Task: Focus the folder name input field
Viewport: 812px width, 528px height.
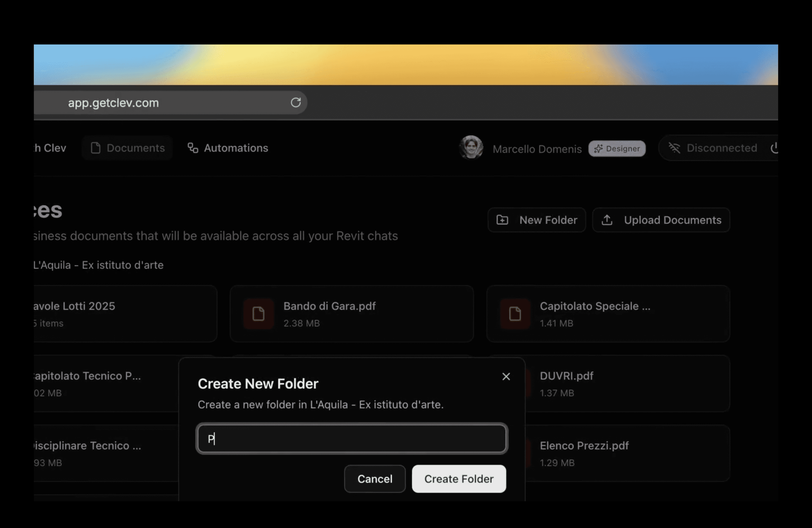Action: click(351, 439)
